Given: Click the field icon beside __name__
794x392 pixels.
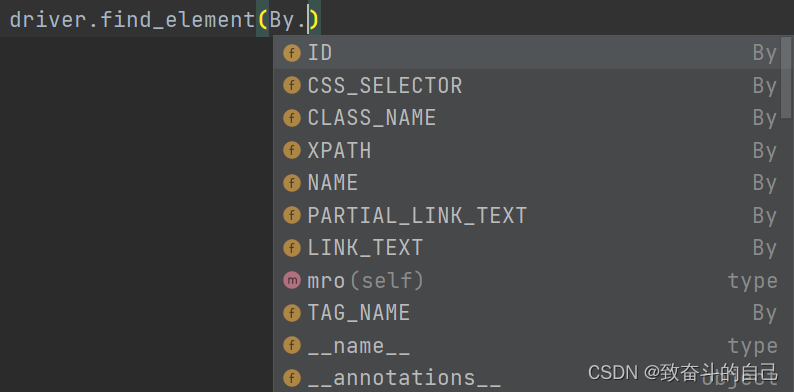Looking at the screenshot, I should 292,346.
